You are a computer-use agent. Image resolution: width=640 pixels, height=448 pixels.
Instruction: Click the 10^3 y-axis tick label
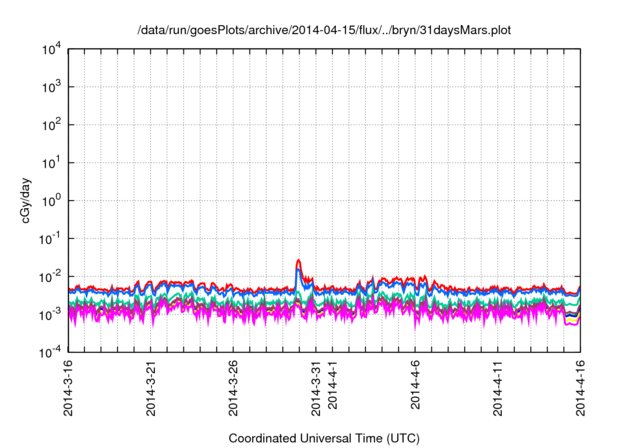point(51,87)
